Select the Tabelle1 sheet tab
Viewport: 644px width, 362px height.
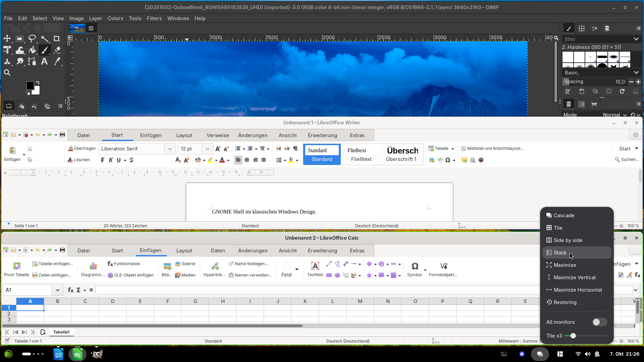coord(61,332)
